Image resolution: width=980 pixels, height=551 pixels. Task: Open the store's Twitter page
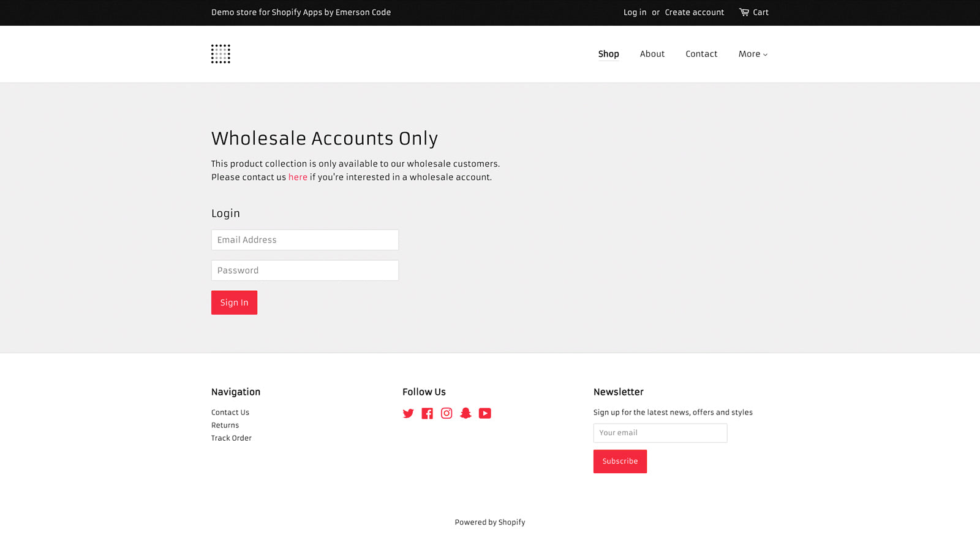[408, 413]
